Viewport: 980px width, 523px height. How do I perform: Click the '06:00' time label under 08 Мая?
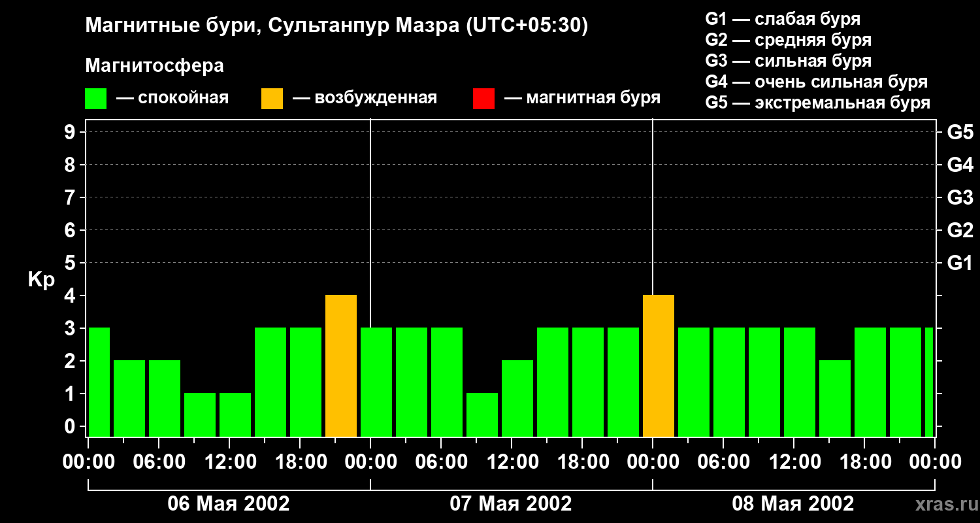723,462
